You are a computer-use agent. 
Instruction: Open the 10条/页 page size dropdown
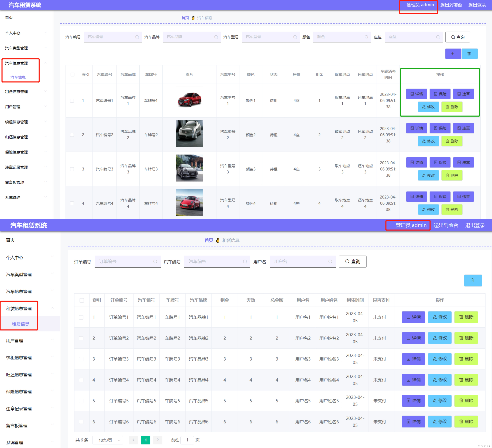[108, 440]
